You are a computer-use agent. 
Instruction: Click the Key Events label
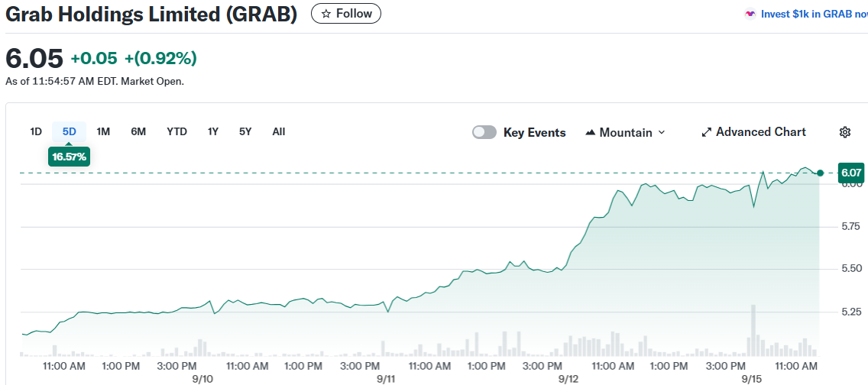[x=535, y=133]
